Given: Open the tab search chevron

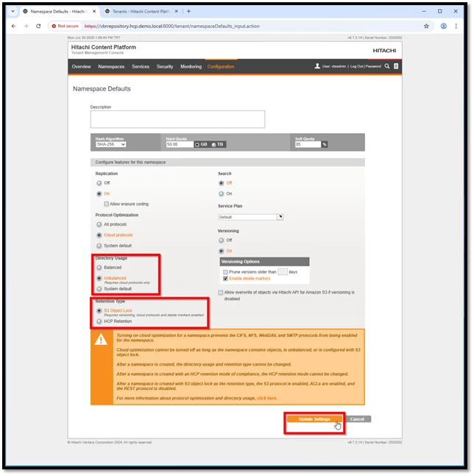Looking at the screenshot, I should 13,11.
